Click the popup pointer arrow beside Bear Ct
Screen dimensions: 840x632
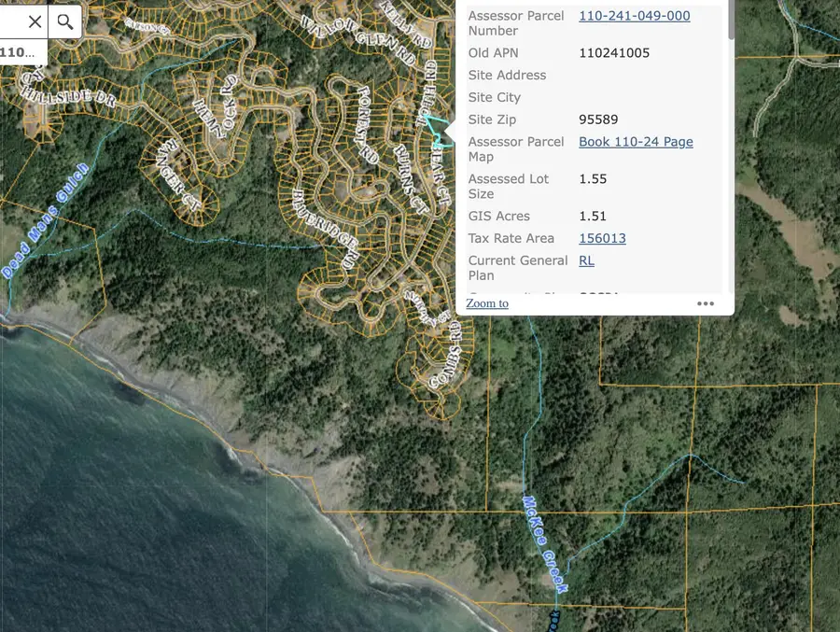point(450,132)
